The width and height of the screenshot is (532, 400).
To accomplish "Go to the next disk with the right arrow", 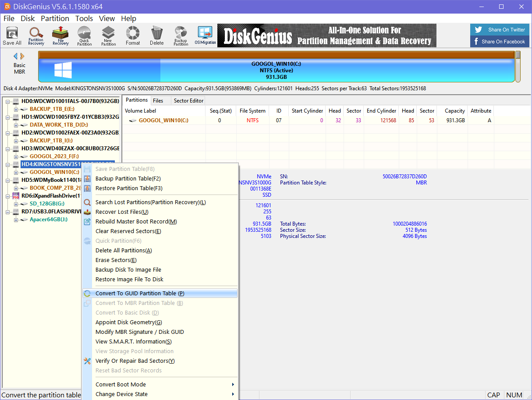I will (22, 56).
